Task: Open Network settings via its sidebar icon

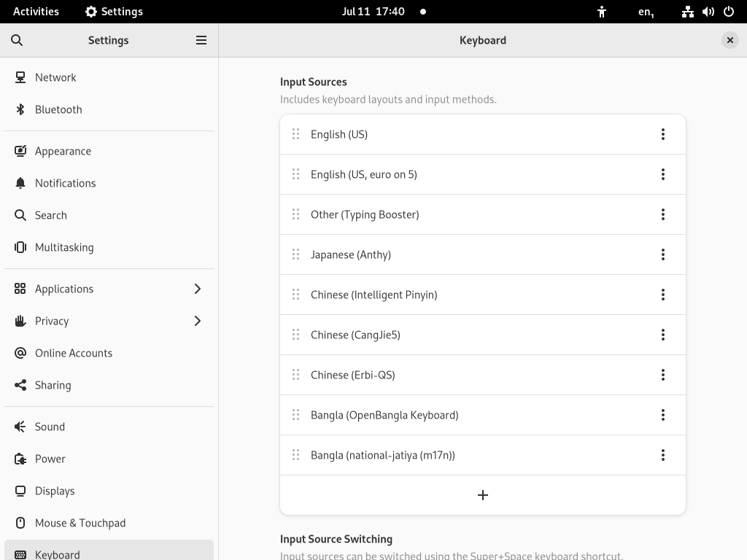Action: [x=21, y=77]
